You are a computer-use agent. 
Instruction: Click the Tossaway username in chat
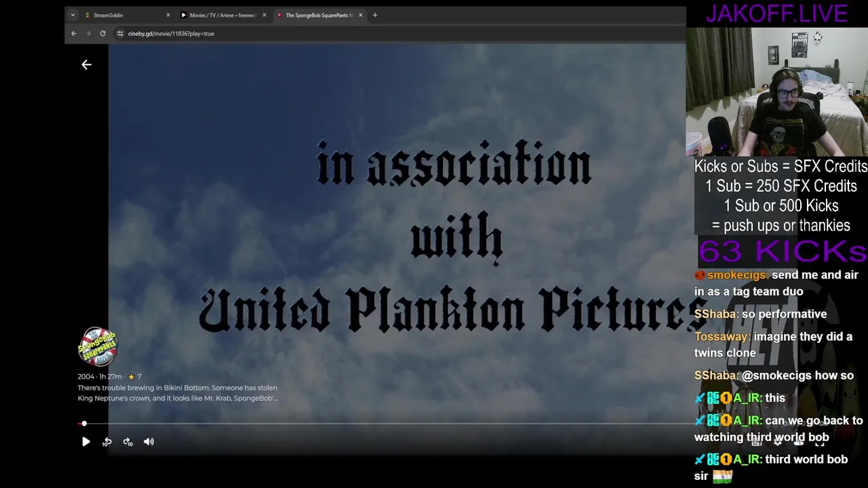pyautogui.click(x=722, y=337)
